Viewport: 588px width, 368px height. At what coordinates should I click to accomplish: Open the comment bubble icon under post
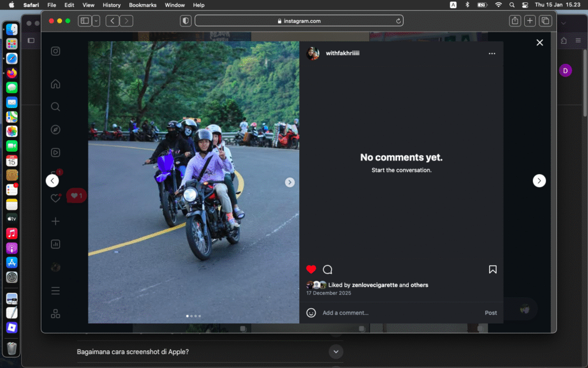tap(328, 270)
